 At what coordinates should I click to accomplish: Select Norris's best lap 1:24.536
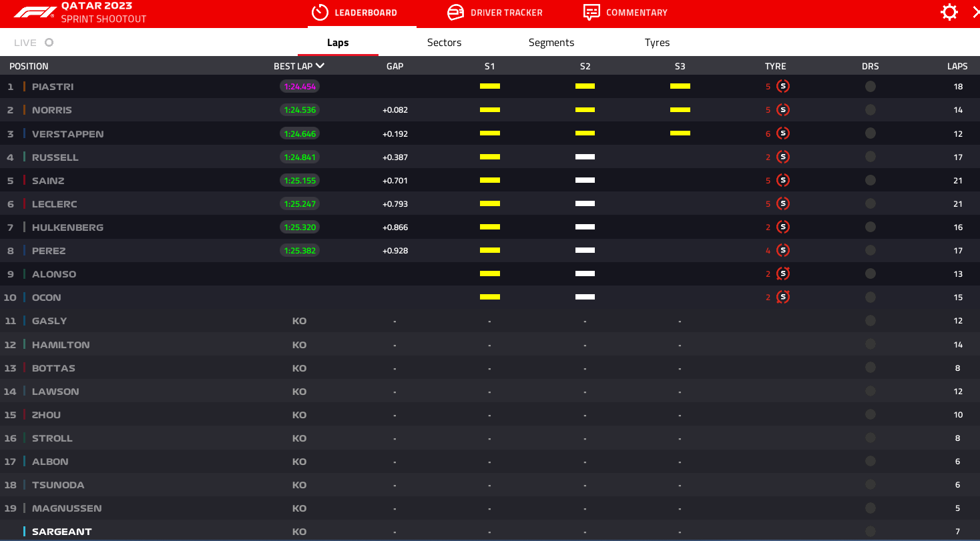300,110
